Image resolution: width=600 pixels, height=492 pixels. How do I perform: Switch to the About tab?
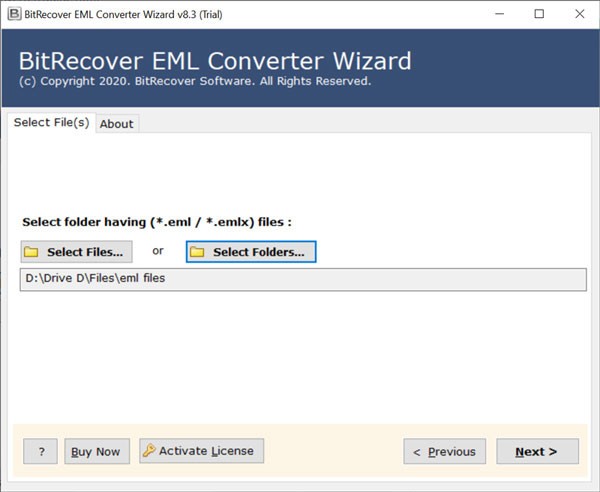[116, 124]
